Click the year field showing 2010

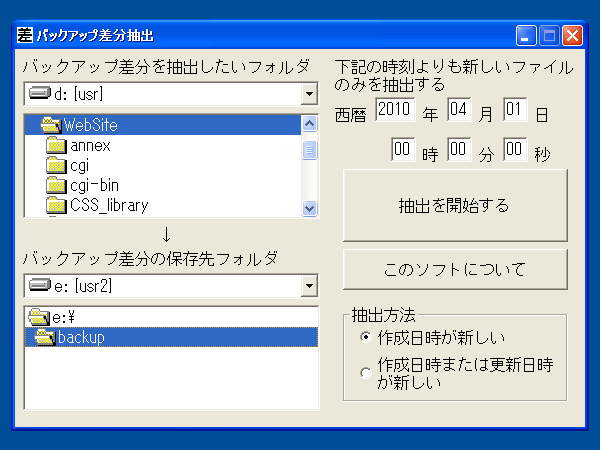(395, 109)
